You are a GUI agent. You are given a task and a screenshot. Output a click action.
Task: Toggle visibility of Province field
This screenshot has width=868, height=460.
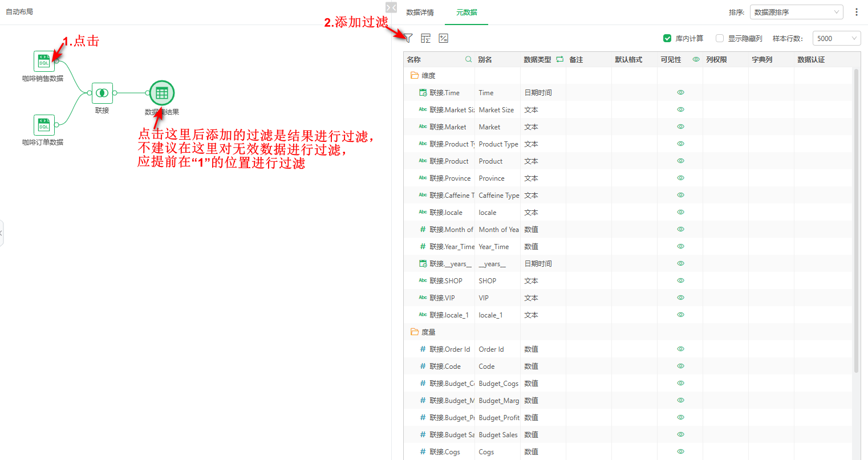[680, 178]
